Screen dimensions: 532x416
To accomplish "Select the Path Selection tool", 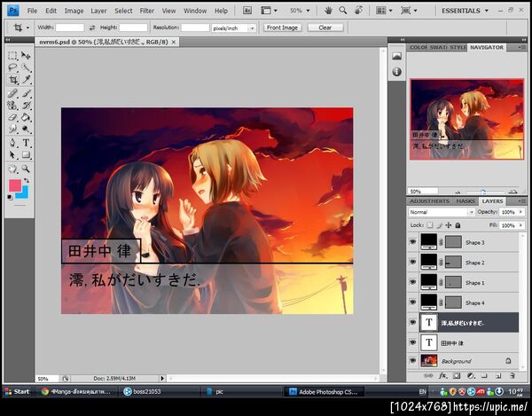I will 13,155.
